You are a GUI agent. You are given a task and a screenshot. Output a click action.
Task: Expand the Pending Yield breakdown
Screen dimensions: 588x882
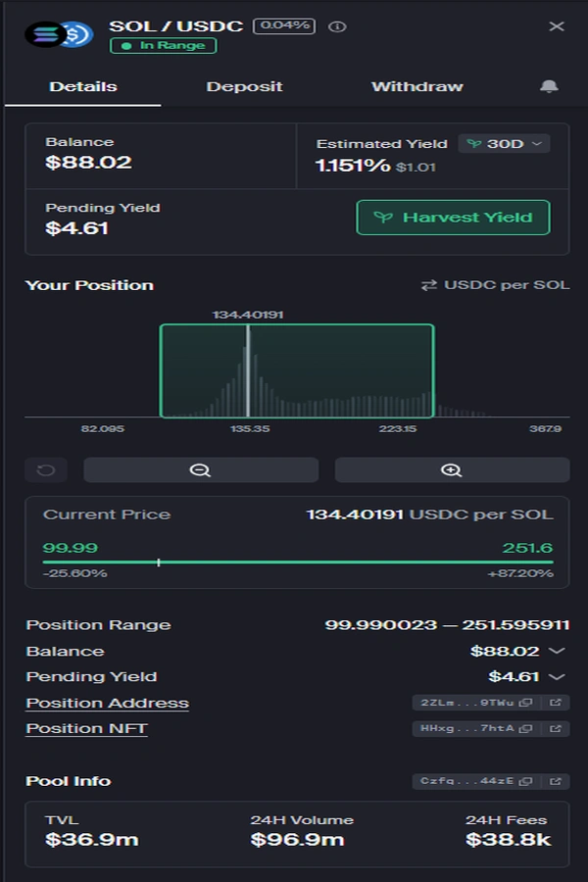pos(554,676)
